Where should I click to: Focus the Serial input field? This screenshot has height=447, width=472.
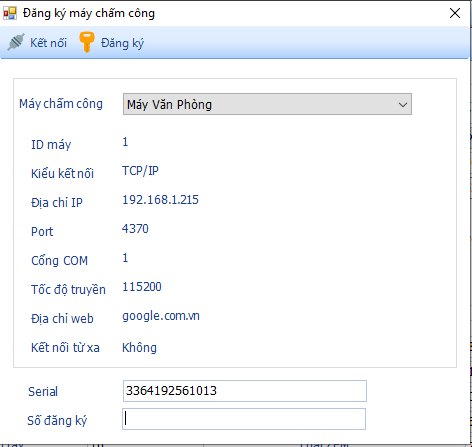(245, 391)
